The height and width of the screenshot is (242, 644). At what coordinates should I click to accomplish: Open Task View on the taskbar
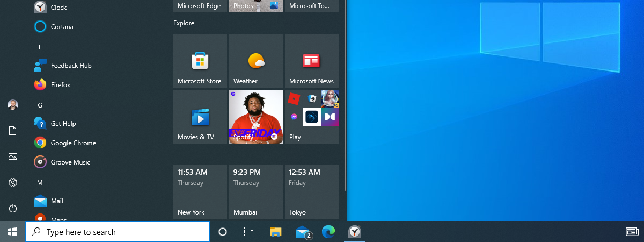tap(248, 232)
